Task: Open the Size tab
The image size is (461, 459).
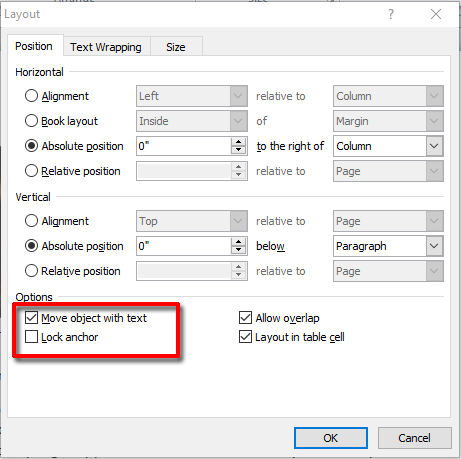Action: tap(176, 47)
